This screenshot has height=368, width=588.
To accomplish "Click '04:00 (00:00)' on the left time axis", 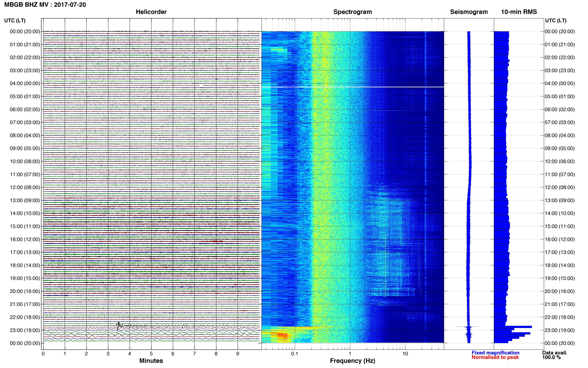I will [x=25, y=83].
